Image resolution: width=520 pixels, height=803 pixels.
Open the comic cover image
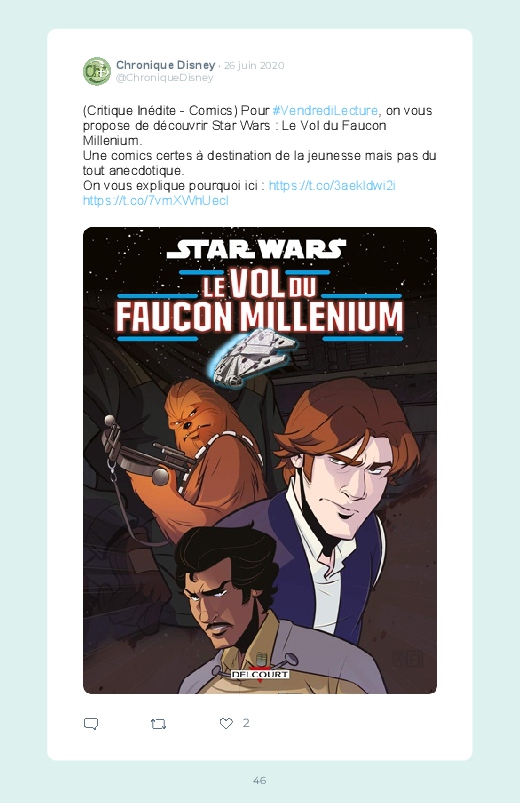tap(260, 460)
